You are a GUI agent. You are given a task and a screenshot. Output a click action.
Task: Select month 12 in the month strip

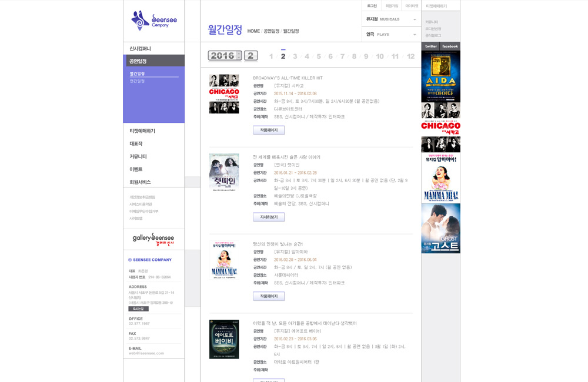[410, 56]
